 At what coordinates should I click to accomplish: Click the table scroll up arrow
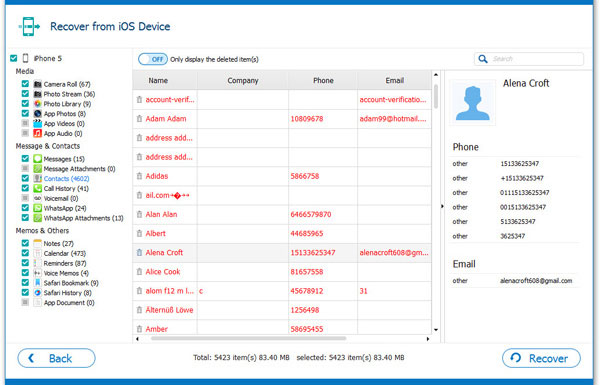click(436, 75)
